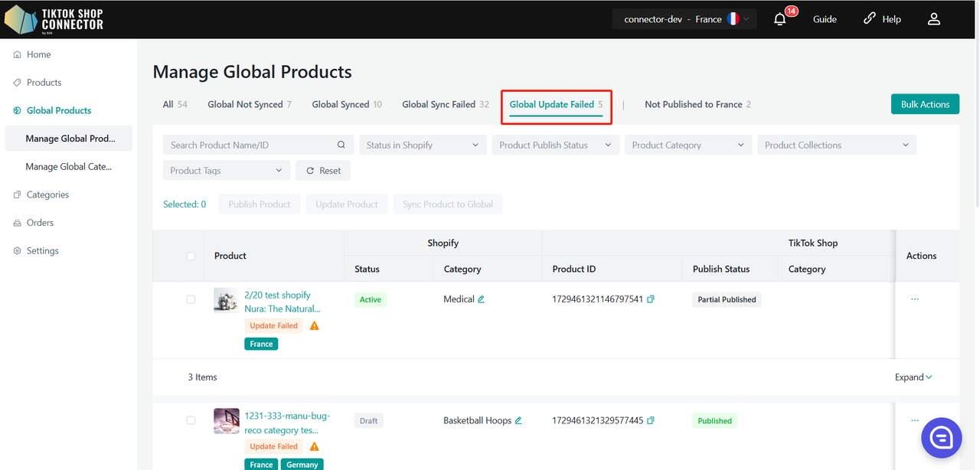Toggle the select-all checkbox in table header
The image size is (980, 470).
pos(191,256)
